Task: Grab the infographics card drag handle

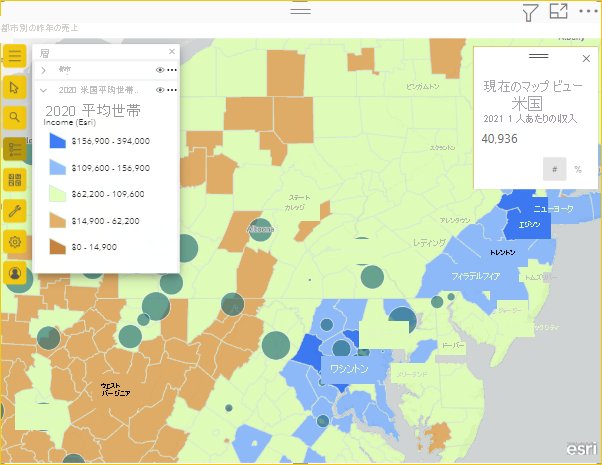Action: [x=538, y=56]
